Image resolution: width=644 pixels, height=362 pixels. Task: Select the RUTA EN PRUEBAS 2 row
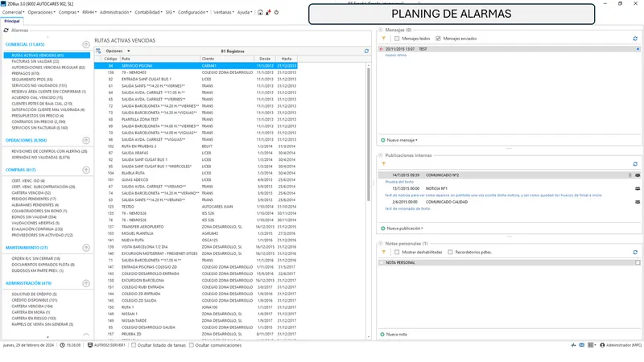[x=196, y=146]
